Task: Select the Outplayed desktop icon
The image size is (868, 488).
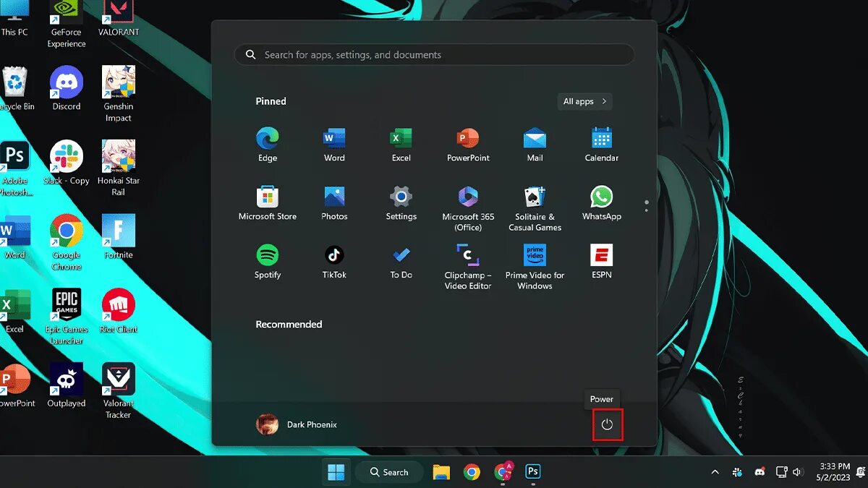Action: click(x=67, y=385)
